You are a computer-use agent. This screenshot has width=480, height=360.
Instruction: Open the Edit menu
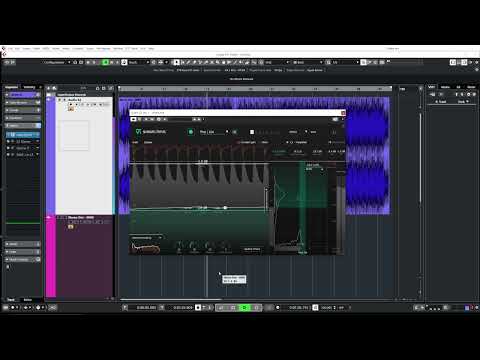[17, 49]
